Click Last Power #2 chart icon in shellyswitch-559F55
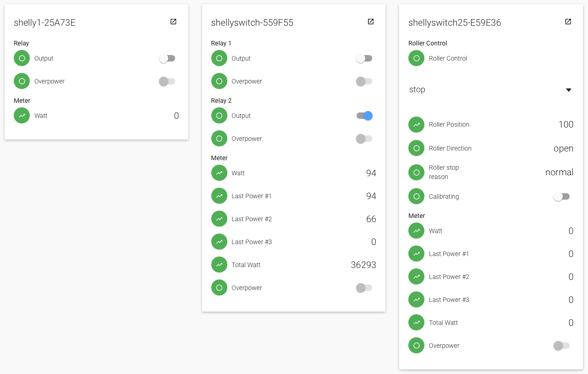 (x=219, y=219)
